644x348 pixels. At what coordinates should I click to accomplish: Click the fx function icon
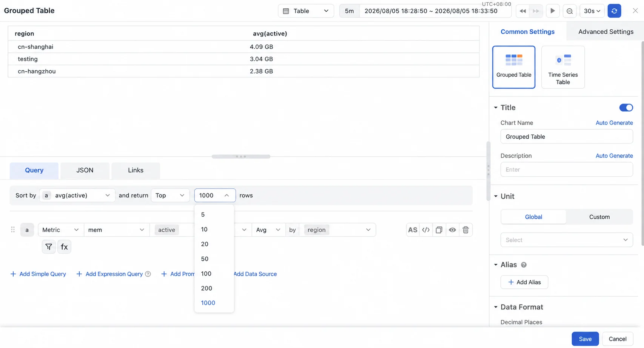click(x=64, y=247)
